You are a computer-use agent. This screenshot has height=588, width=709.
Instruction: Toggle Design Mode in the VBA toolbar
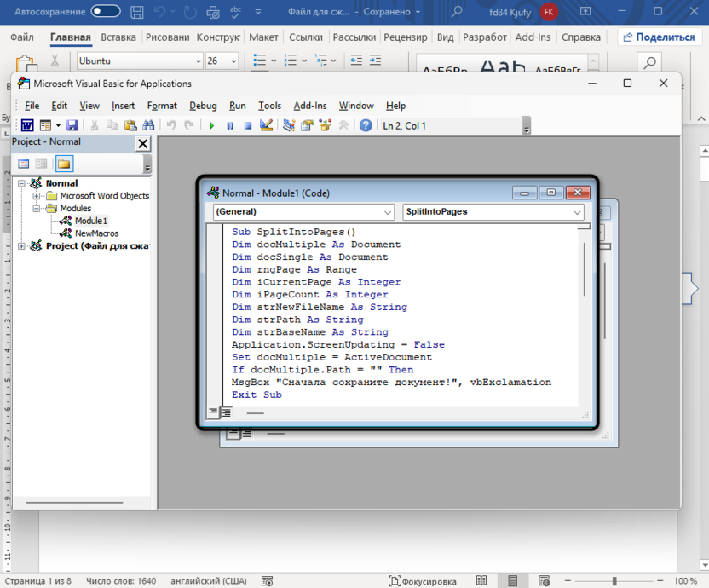click(x=266, y=125)
